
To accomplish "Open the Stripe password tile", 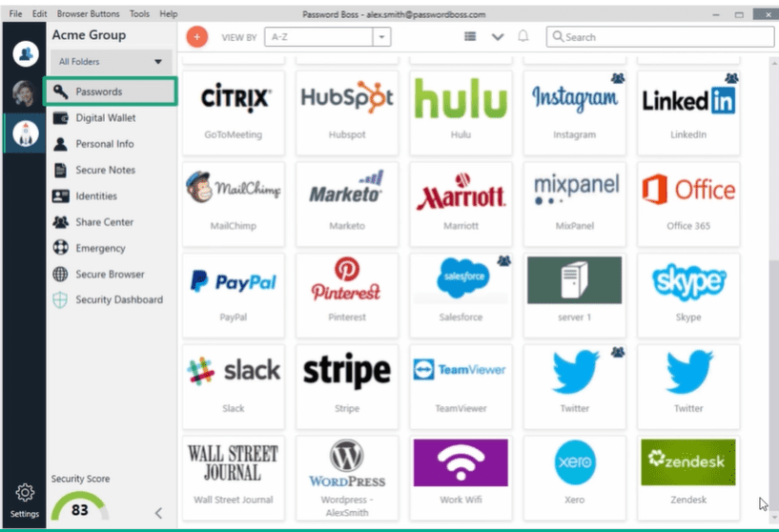I will (347, 387).
